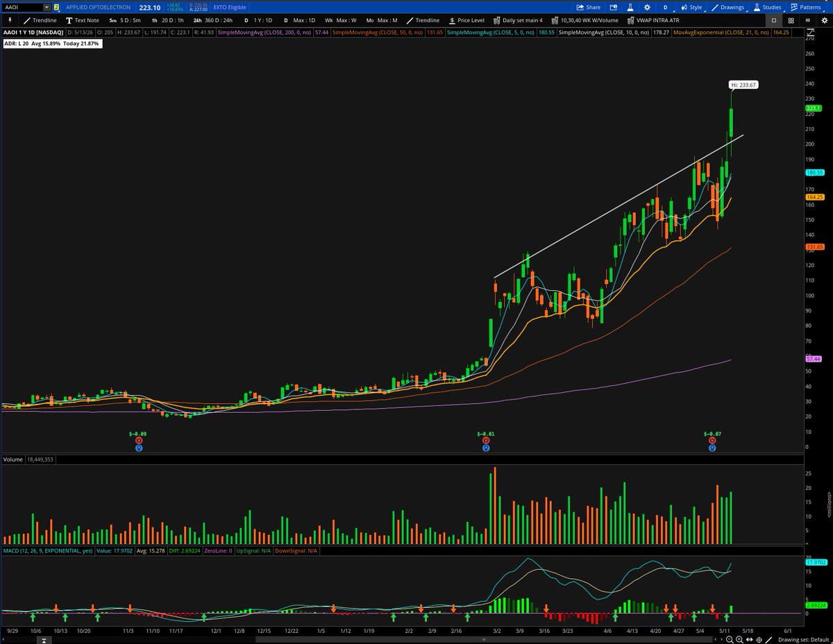Click the EXTO Eligible label
The height and width of the screenshot is (644, 833).
(x=230, y=7)
